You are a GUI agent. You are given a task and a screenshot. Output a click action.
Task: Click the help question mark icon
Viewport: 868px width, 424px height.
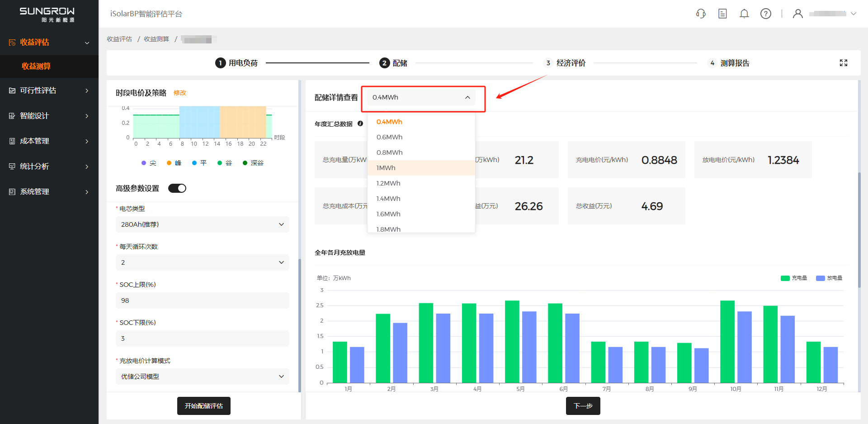click(x=766, y=14)
